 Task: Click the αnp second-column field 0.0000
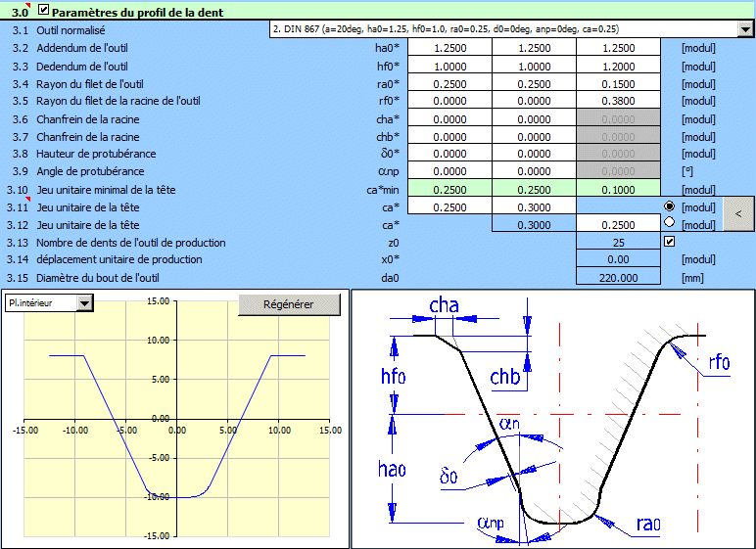pyautogui.click(x=534, y=171)
